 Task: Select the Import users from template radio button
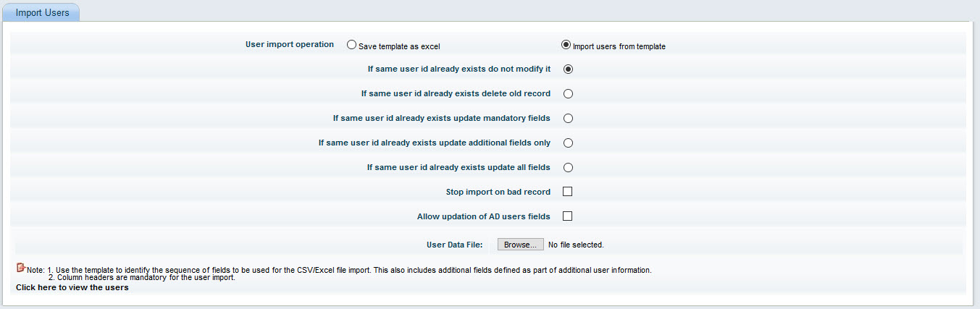tap(566, 45)
